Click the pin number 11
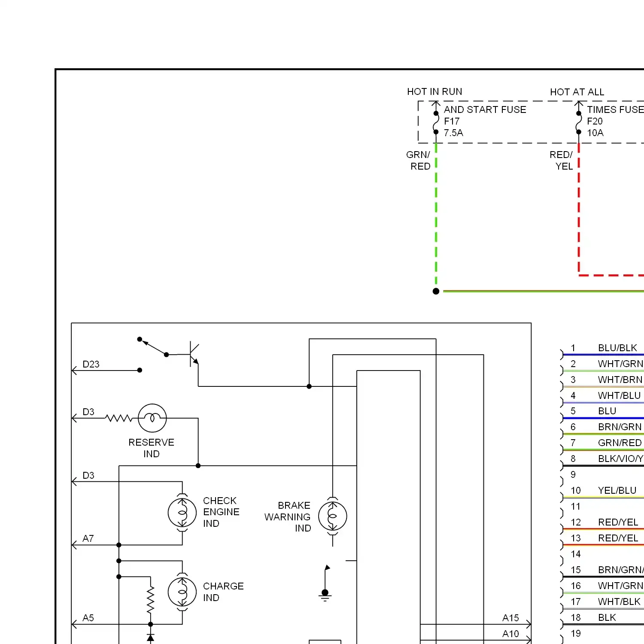Image resolution: width=644 pixels, height=644 pixels. pyautogui.click(x=575, y=506)
